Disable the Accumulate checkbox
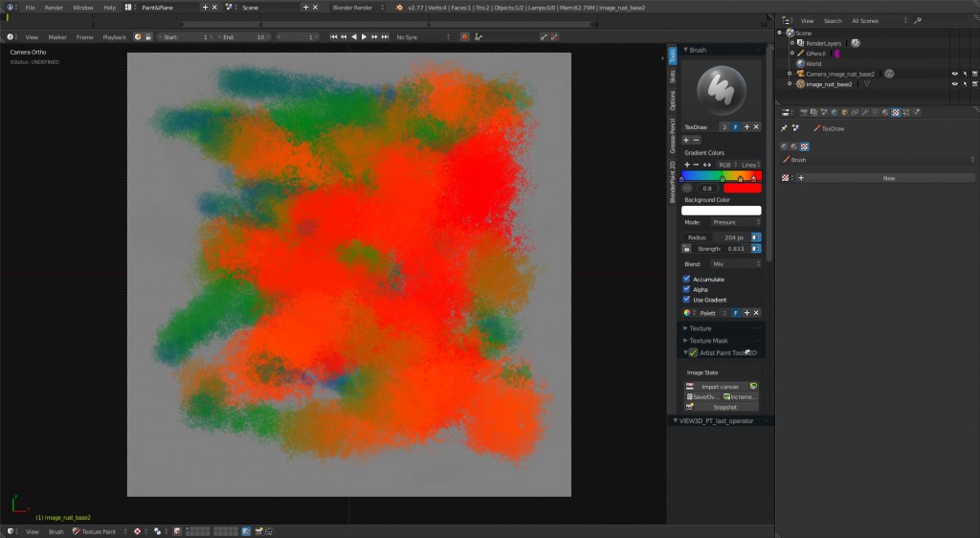This screenshot has width=980, height=538. [x=686, y=279]
